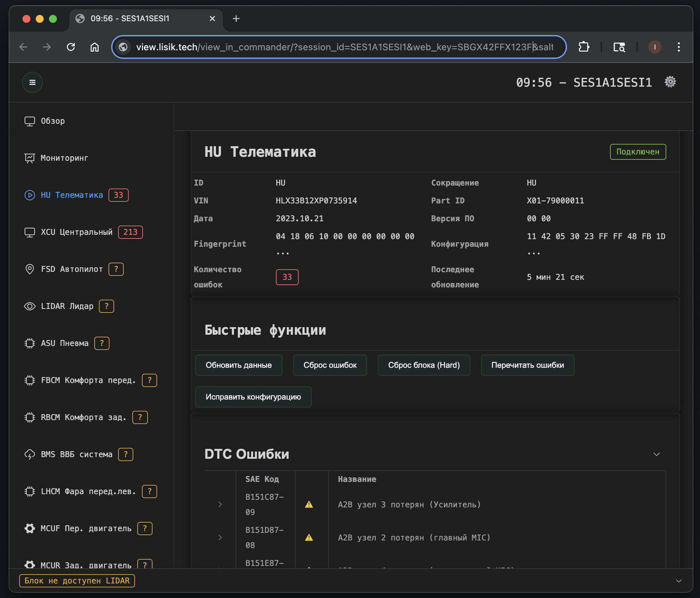The width and height of the screenshot is (700, 598).
Task: Select LIDAR Лидар in sidebar
Action: pos(67,306)
